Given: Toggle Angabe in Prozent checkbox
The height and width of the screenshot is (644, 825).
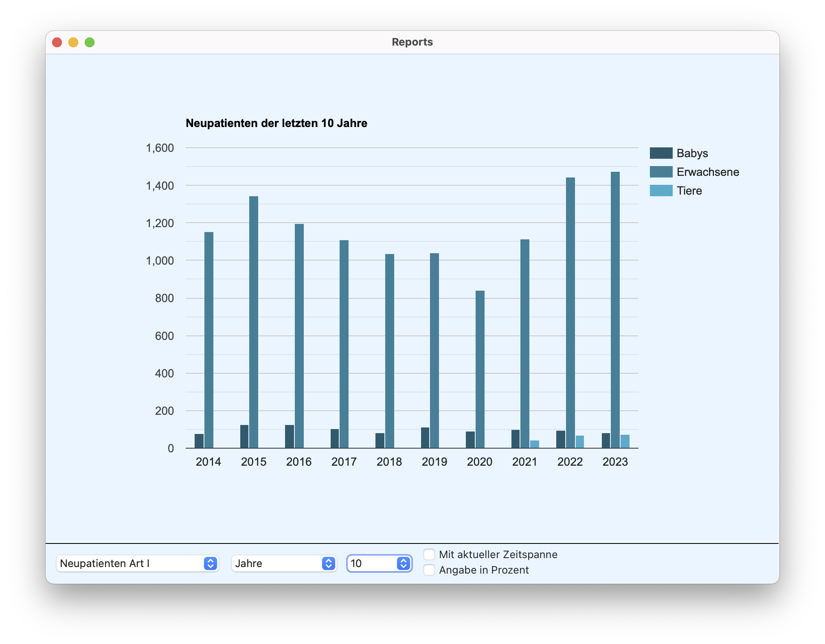Looking at the screenshot, I should [x=429, y=570].
